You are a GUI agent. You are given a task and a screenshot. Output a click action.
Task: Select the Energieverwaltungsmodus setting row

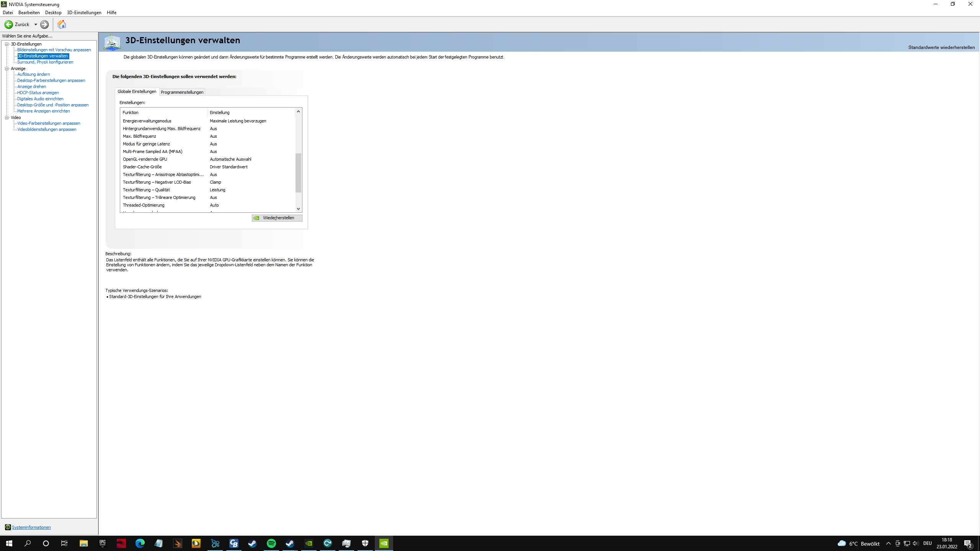(x=147, y=121)
